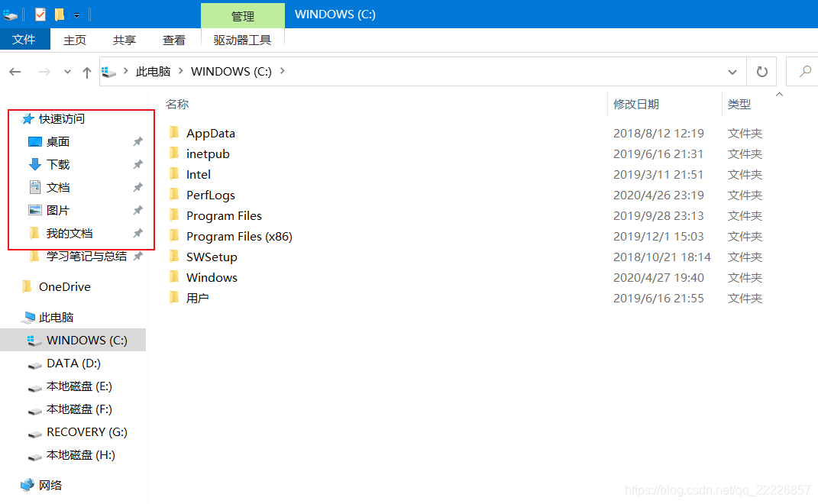Image resolution: width=818 pixels, height=504 pixels.
Task: Expand the chevron after 此电脑 in address bar
Action: tap(180, 71)
